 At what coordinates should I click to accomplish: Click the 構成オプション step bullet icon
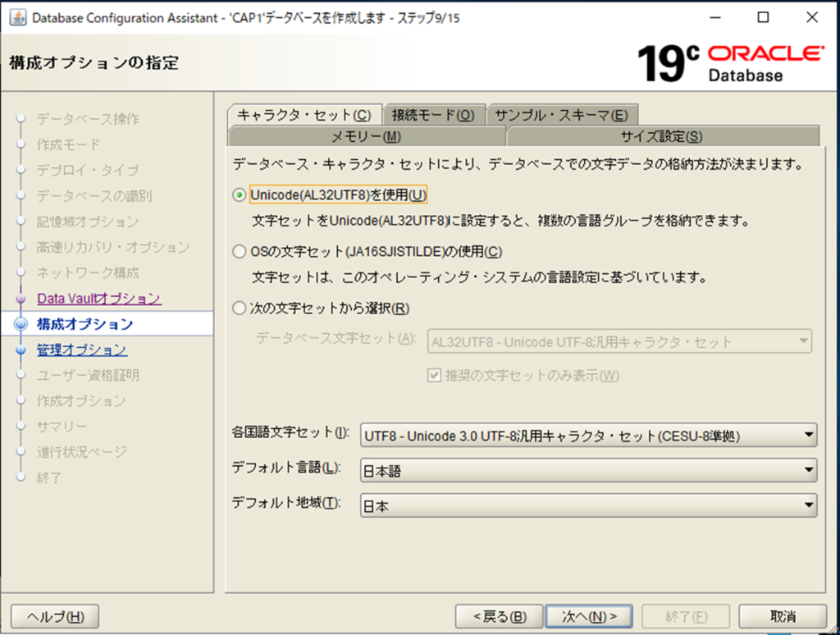coord(21,324)
